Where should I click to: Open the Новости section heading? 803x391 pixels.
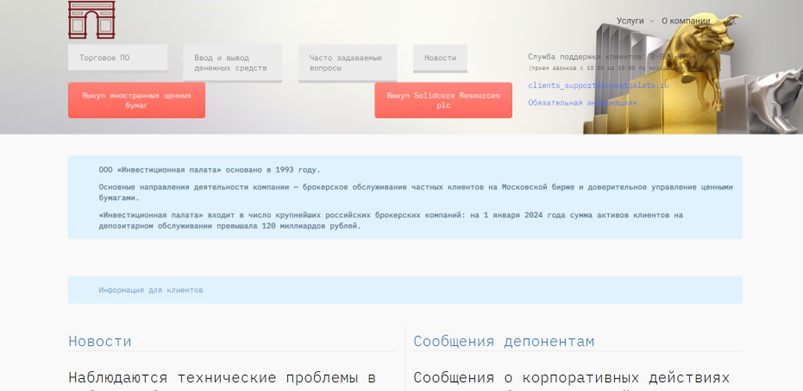(100, 341)
